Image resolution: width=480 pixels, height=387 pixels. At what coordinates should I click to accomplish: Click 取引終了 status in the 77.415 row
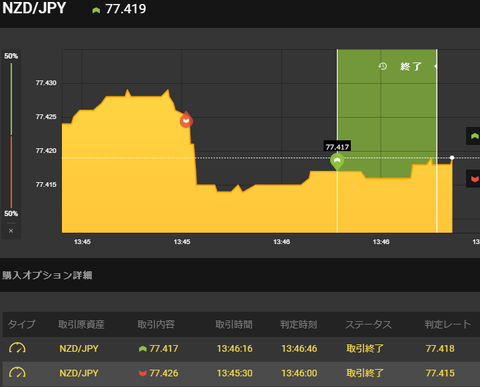(x=365, y=373)
